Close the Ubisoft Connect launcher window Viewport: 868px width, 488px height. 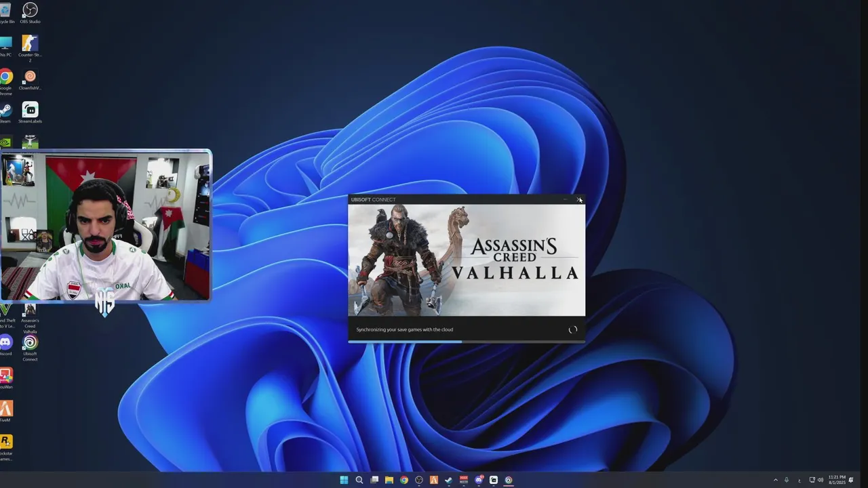(578, 199)
